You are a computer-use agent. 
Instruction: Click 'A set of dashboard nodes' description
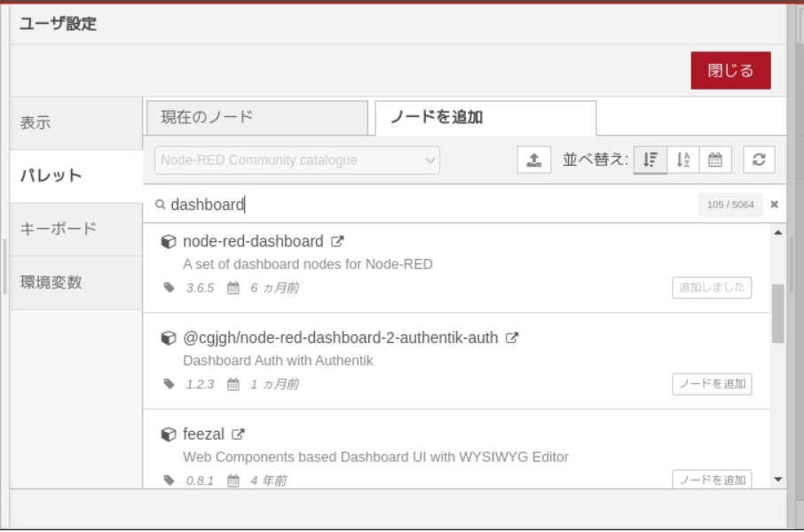coord(308,264)
